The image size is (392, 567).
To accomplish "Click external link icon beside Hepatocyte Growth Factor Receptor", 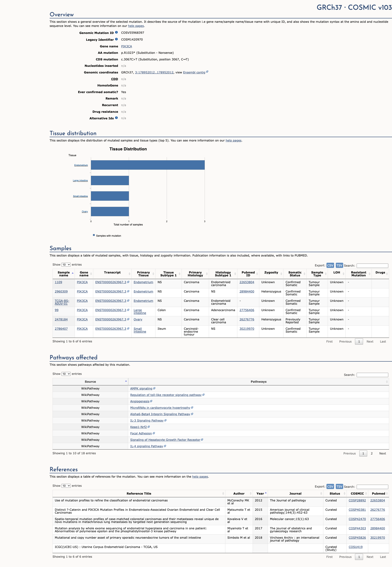I will 202,440.
